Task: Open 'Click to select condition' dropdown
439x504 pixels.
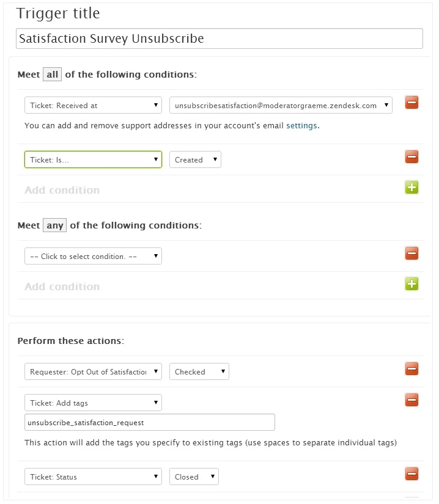Action: pyautogui.click(x=93, y=256)
